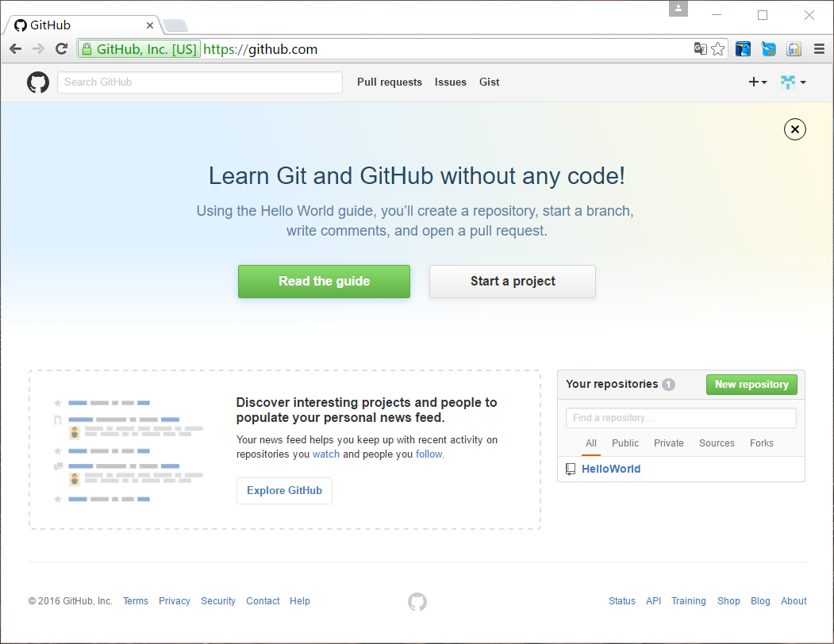Open the translate page icon in address bar
The image size is (834, 644).
pyautogui.click(x=700, y=49)
